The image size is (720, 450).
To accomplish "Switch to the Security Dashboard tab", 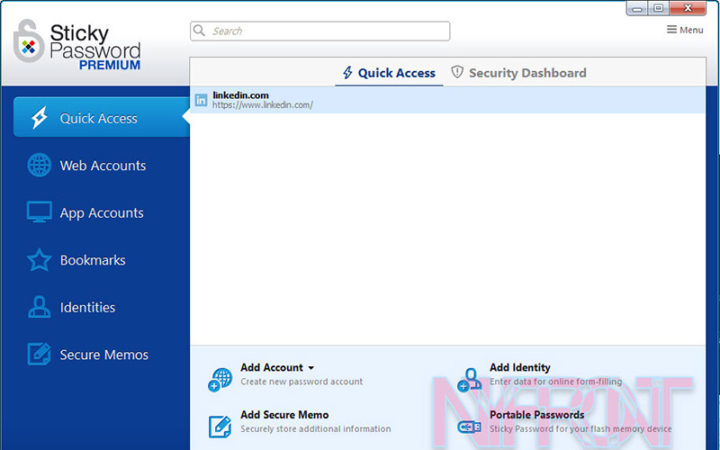I will tap(518, 73).
